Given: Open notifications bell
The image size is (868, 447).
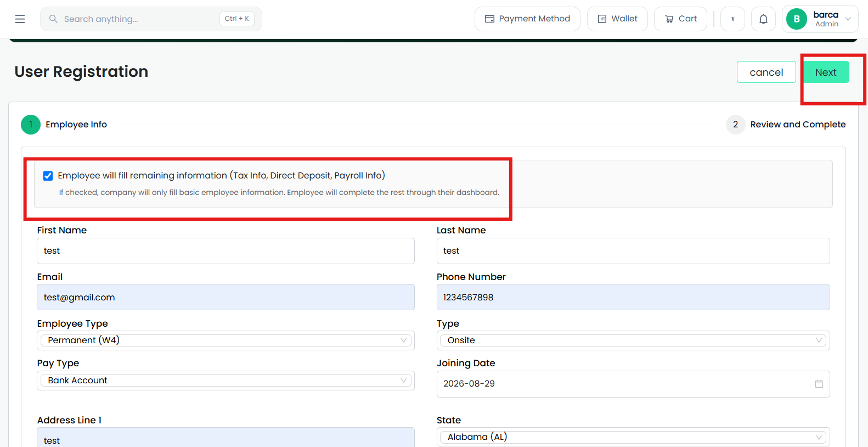Looking at the screenshot, I should (763, 19).
